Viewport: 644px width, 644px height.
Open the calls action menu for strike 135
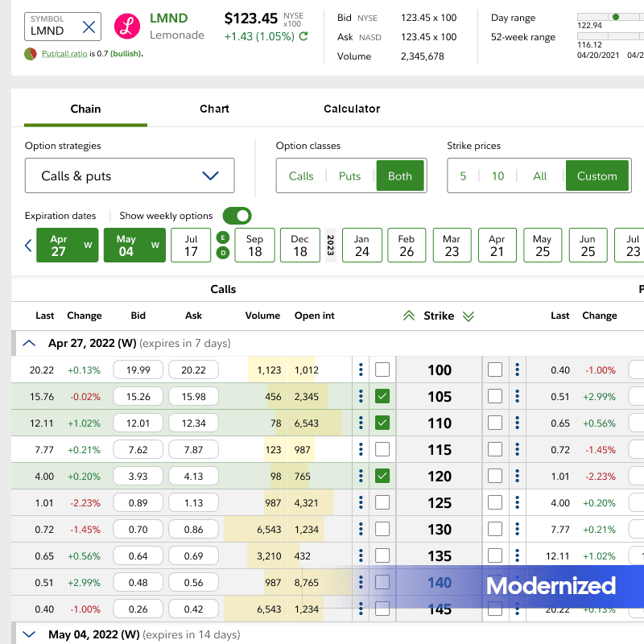pos(361,555)
